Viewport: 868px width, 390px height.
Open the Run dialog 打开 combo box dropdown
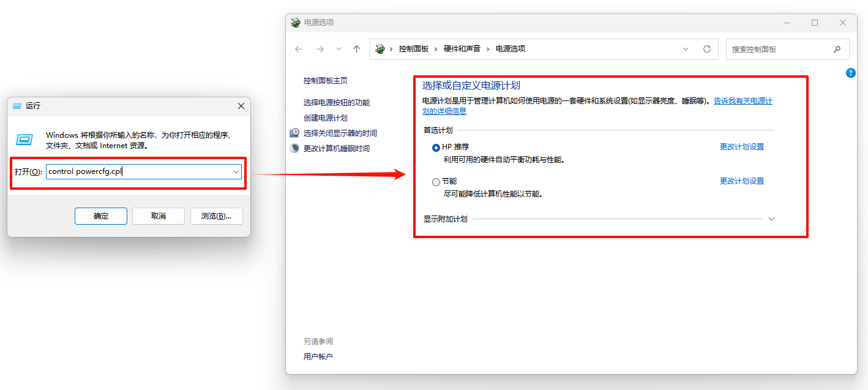pos(236,172)
